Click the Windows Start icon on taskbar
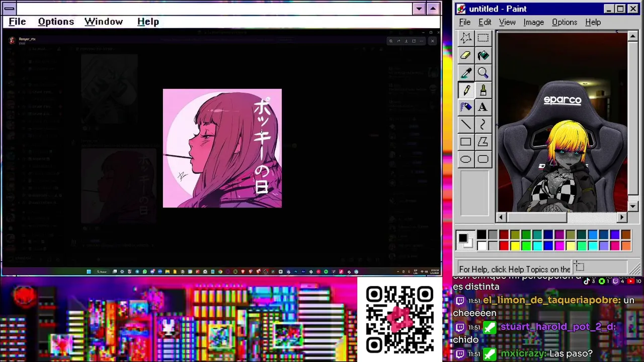This screenshot has width=644, height=362. pyautogui.click(x=89, y=271)
